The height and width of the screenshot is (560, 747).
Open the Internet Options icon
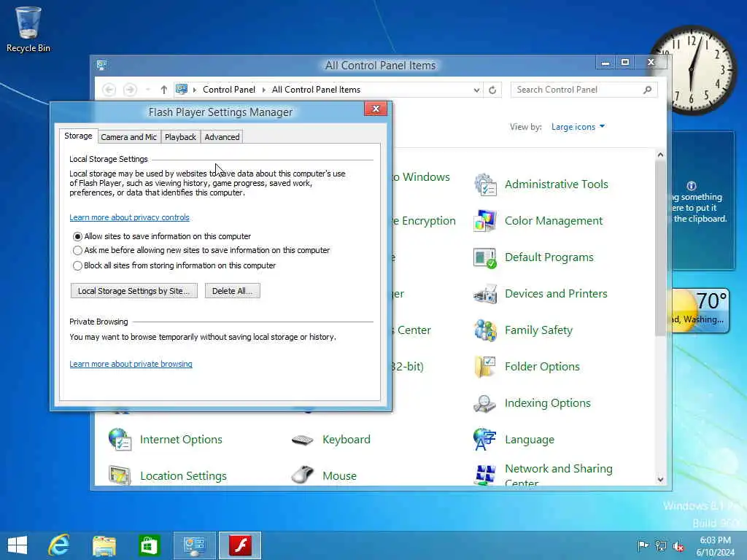pos(120,440)
